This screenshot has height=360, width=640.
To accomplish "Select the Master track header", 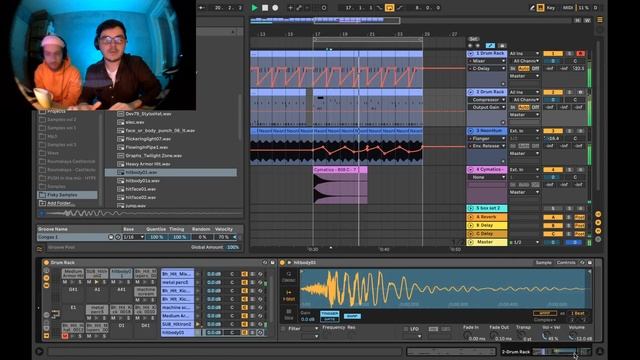I will (x=487, y=242).
